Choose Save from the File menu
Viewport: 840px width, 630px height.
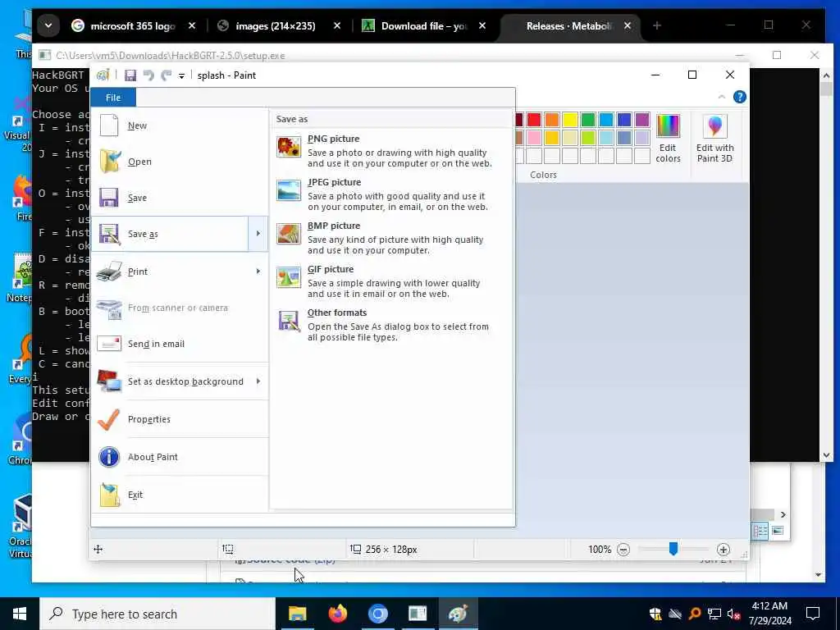(x=180, y=198)
